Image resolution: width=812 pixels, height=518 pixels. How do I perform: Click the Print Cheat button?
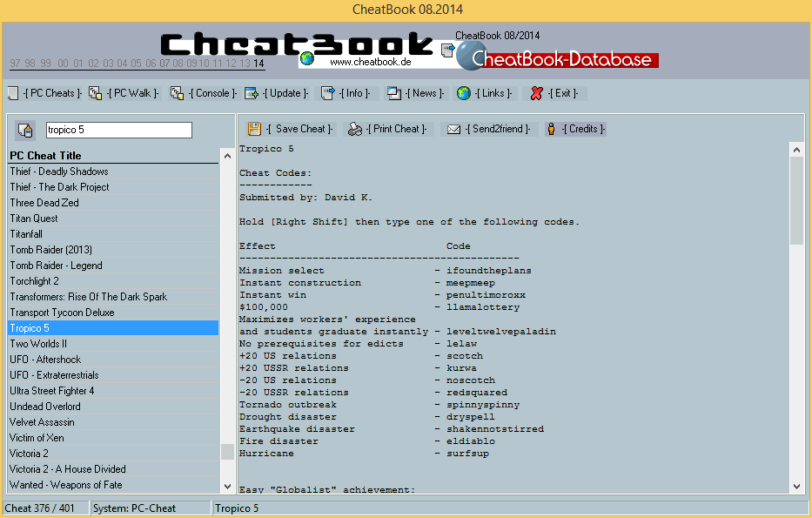(388, 129)
